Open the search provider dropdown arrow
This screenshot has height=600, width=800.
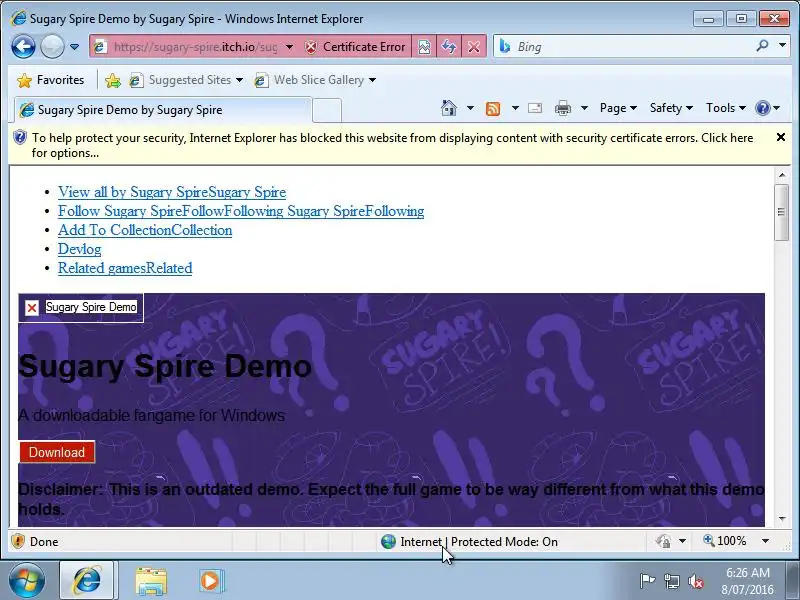[782, 45]
